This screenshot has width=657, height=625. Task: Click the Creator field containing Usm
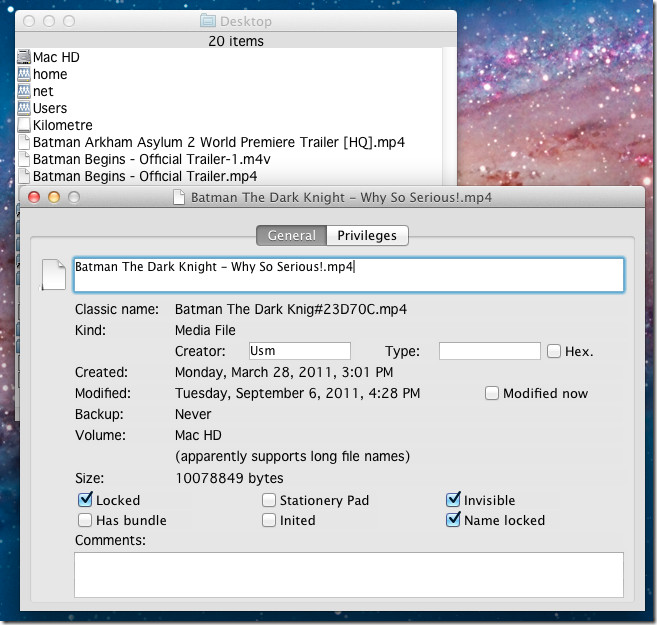[300, 351]
